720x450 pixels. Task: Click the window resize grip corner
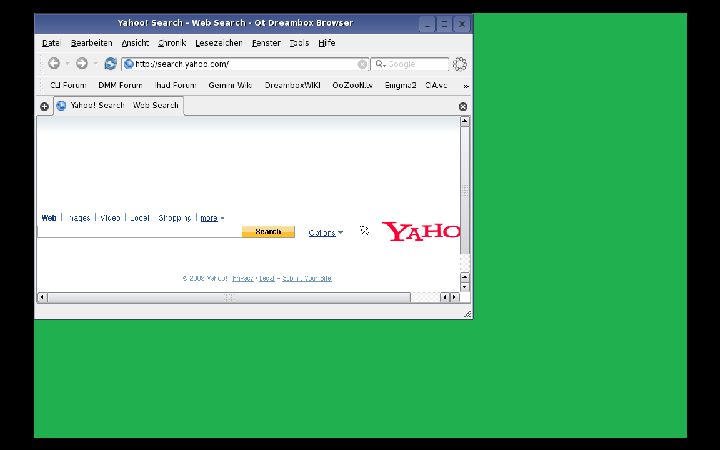click(x=467, y=314)
